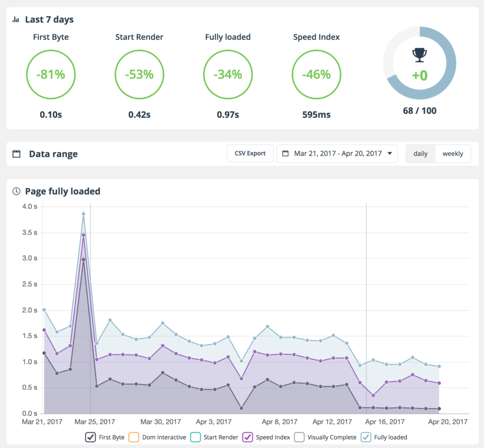Image resolution: width=484 pixels, height=448 pixels.
Task: Click the First Byte -81% circle
Action: coord(51,75)
